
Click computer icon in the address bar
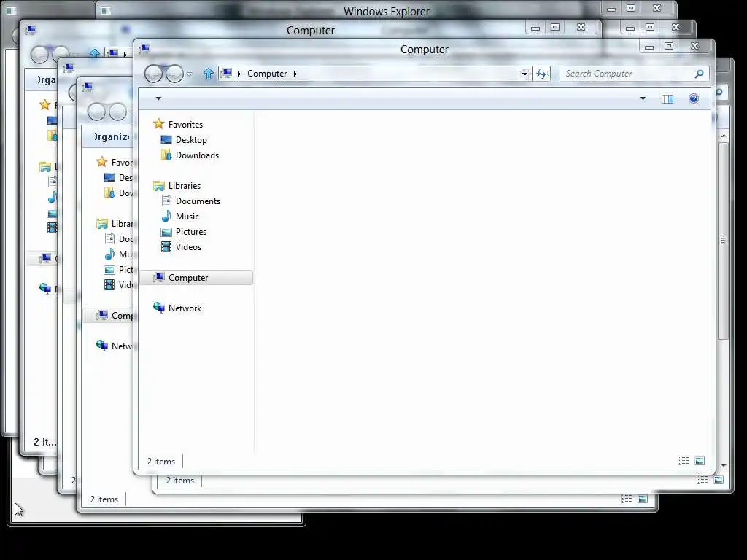(226, 74)
